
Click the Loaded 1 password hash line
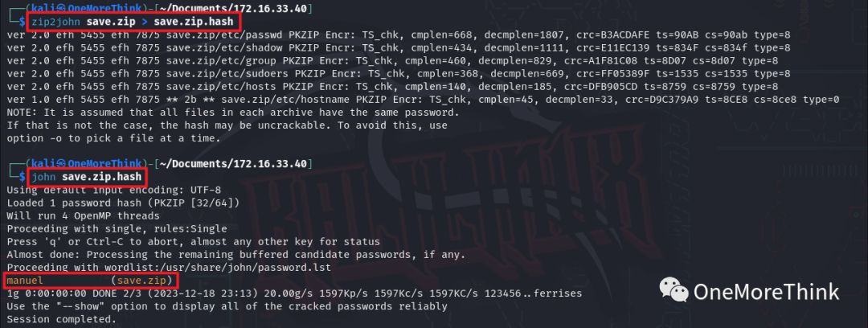click(123, 203)
